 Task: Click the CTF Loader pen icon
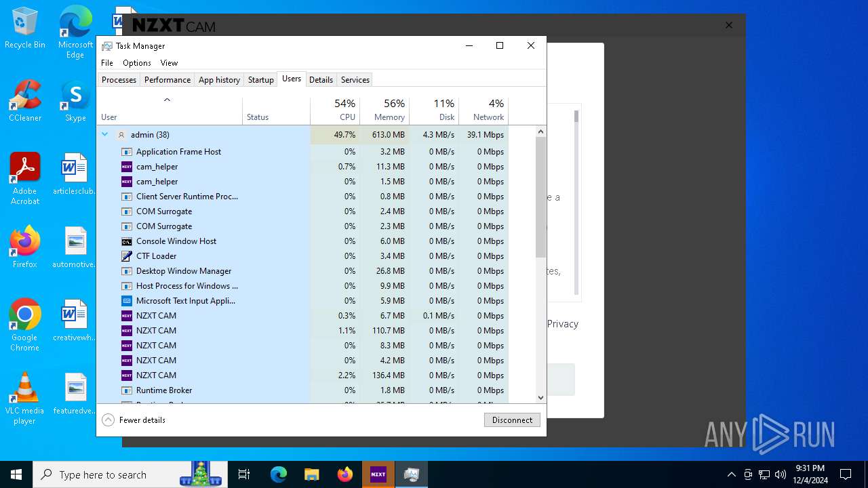pyautogui.click(x=127, y=256)
